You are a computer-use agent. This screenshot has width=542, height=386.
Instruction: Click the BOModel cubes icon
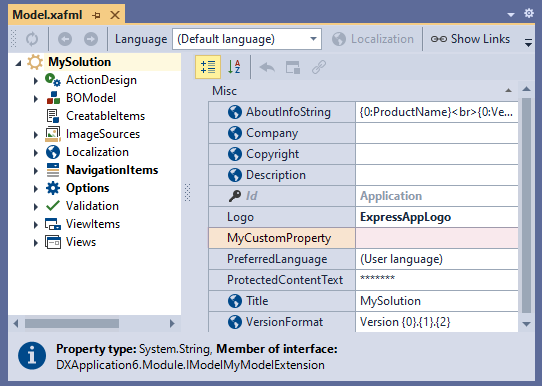tap(53, 98)
